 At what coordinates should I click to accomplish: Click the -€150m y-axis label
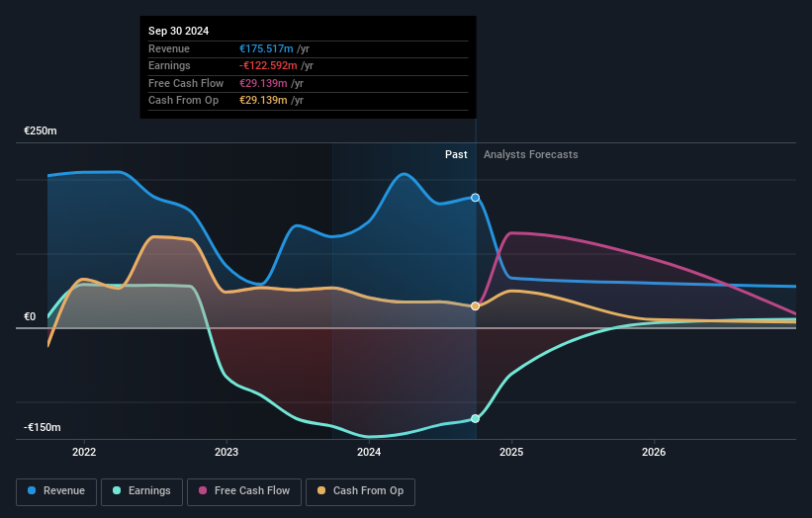coord(42,427)
